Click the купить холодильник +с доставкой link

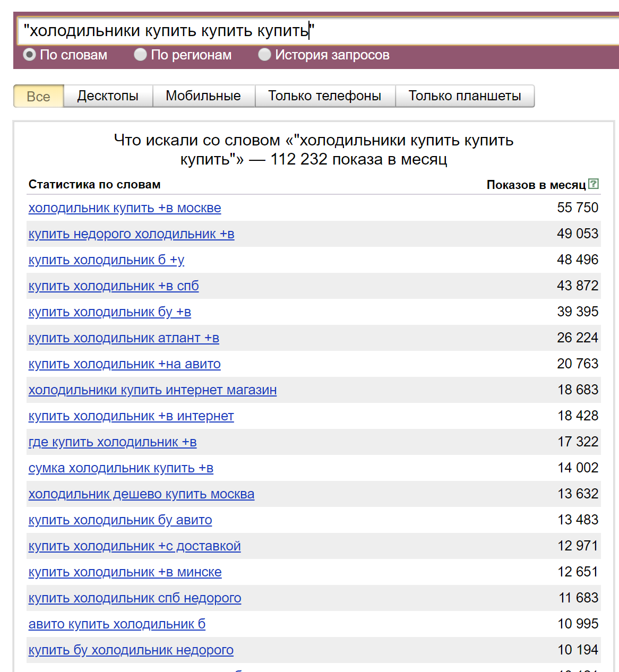134,546
